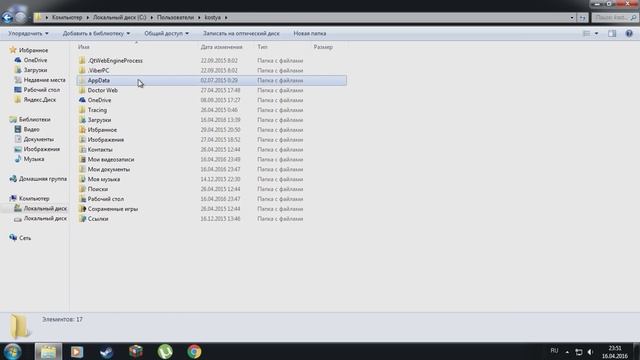The width and height of the screenshot is (640, 360).
Task: Open the Help question mark icon
Action: (629, 33)
